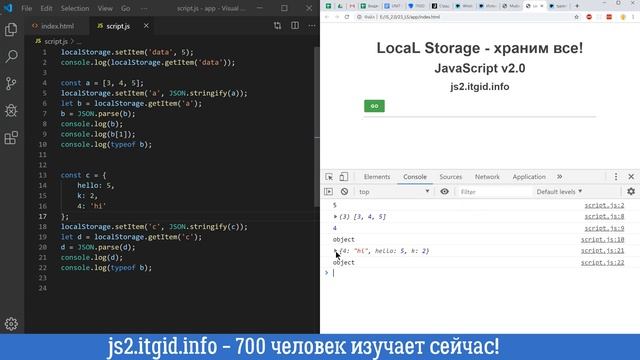Switch to the Network tab in DevTools
640x360 pixels.
click(487, 177)
